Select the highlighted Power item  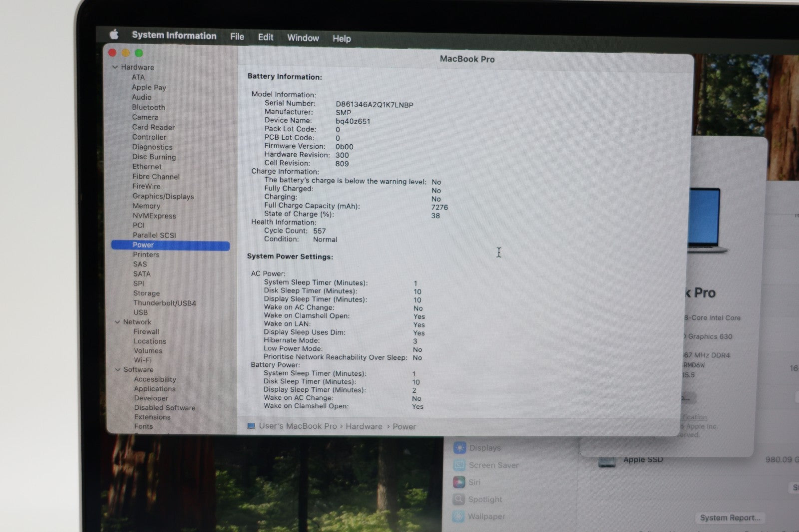[170, 245]
